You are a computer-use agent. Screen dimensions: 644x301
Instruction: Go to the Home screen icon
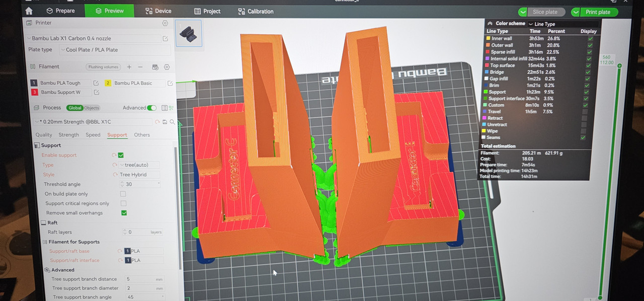tap(29, 11)
